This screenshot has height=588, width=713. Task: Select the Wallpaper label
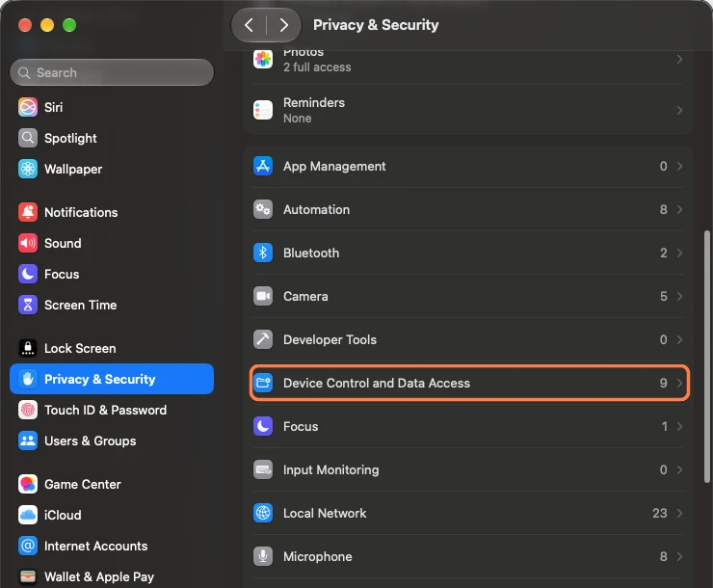tap(73, 169)
